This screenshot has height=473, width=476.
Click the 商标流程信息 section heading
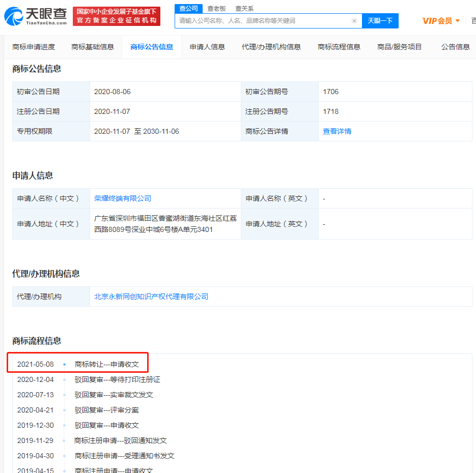[x=37, y=341]
